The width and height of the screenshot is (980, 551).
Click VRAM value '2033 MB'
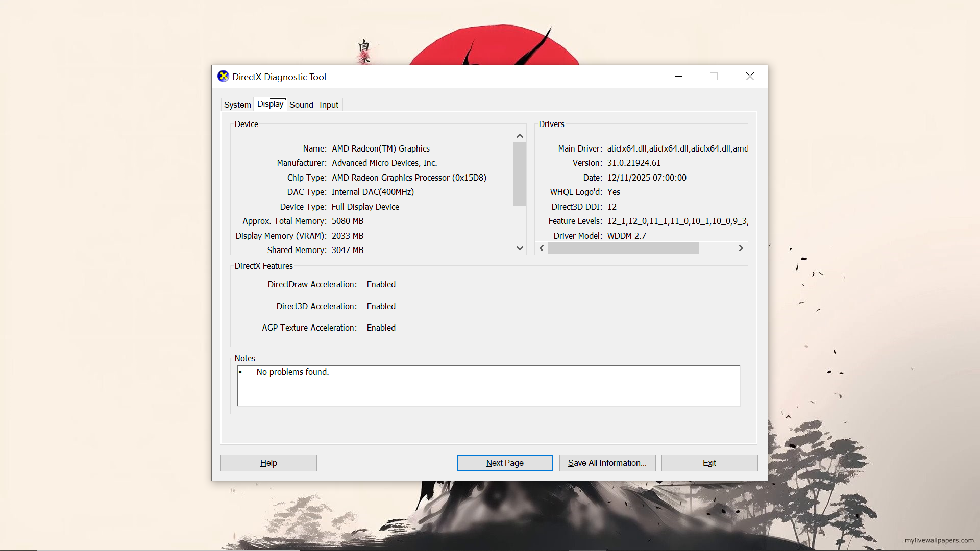[x=348, y=236]
